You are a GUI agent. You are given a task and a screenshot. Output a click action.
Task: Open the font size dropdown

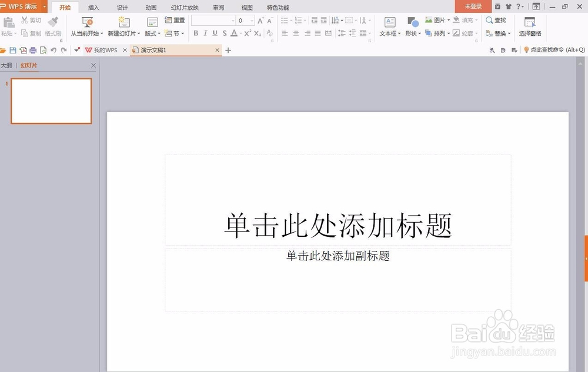(x=252, y=20)
